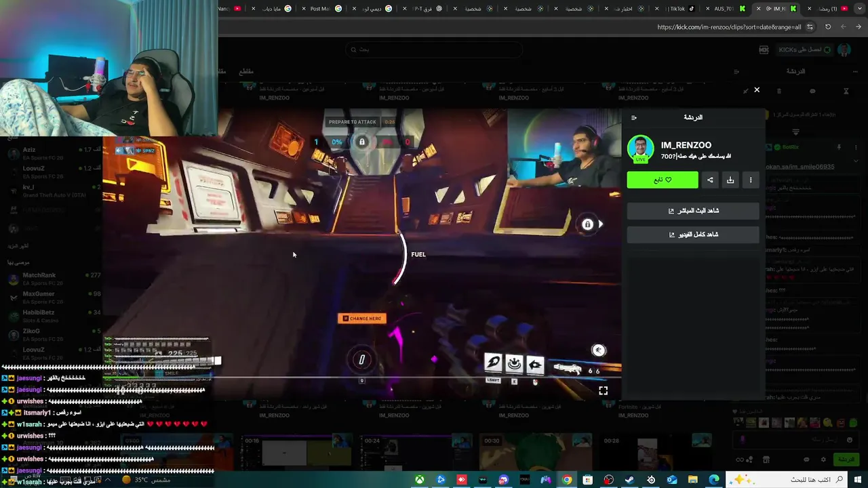Image resolution: width=868 pixels, height=488 pixels.
Task: Open the HabibiBetz recommended channel
Action: 54,316
